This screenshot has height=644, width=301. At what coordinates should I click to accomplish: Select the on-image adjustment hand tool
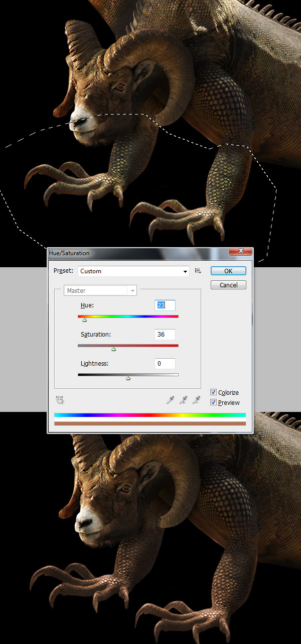pyautogui.click(x=60, y=400)
